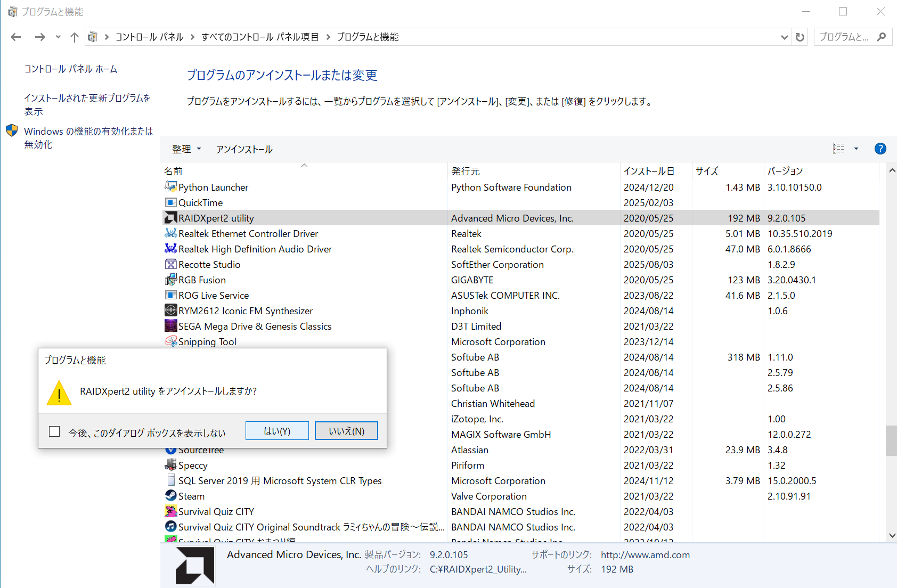Viewport: 897px width, 588px height.
Task: Click the vertical scrollbar thumb
Action: click(x=891, y=440)
